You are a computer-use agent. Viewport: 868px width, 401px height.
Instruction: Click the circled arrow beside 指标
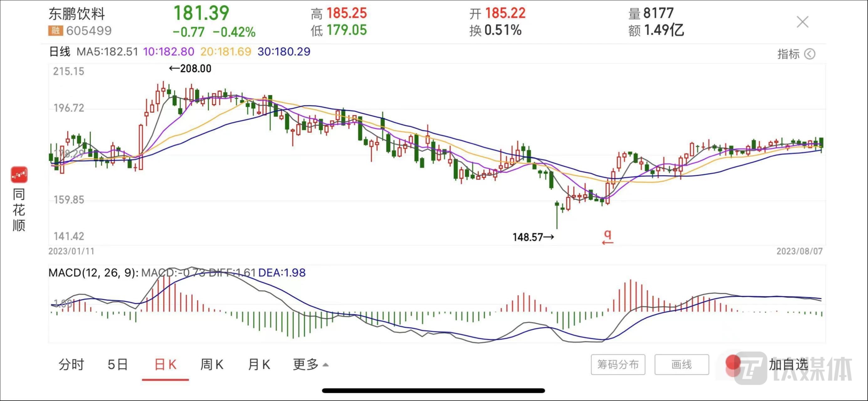809,54
